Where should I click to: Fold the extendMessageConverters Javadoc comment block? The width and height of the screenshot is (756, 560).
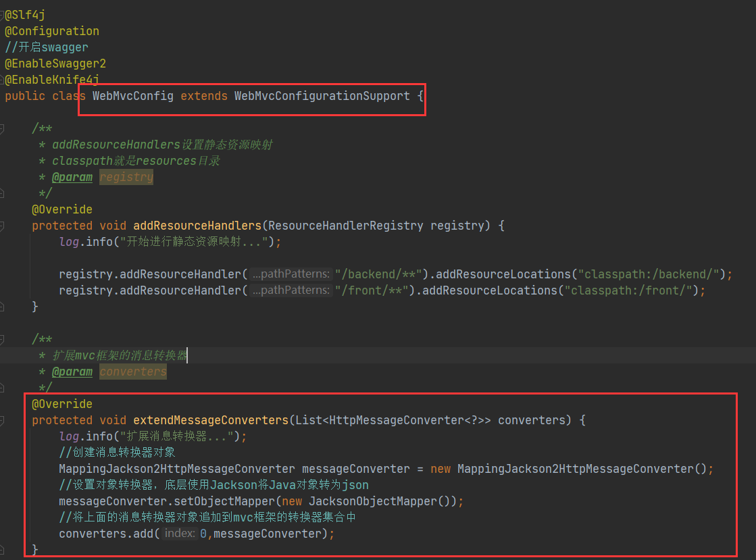[3, 339]
